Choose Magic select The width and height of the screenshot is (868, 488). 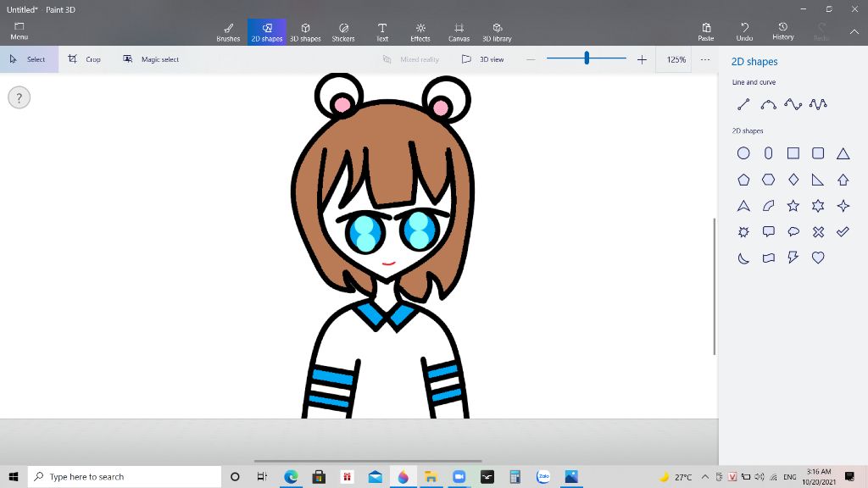[151, 59]
